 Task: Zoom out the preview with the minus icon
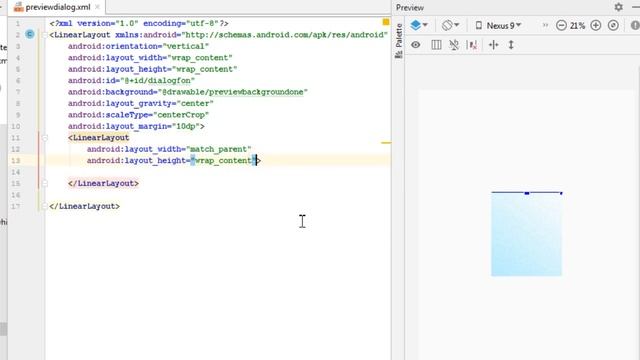point(561,25)
